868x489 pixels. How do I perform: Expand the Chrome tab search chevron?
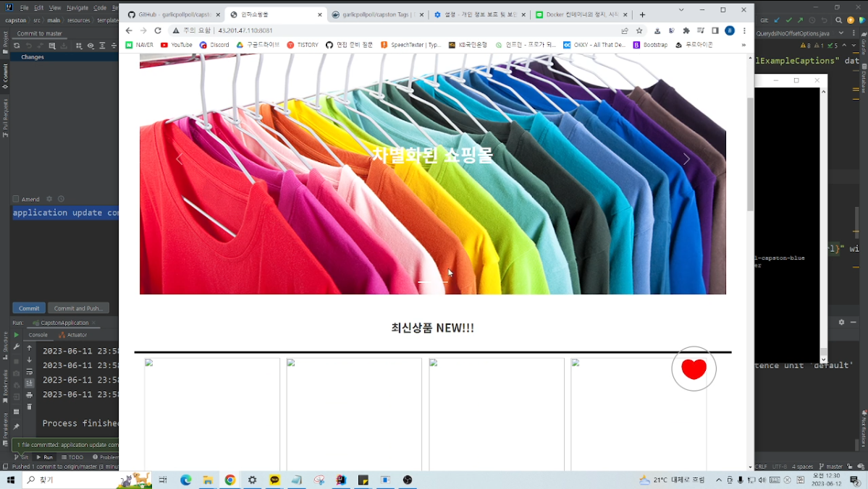coord(681,9)
